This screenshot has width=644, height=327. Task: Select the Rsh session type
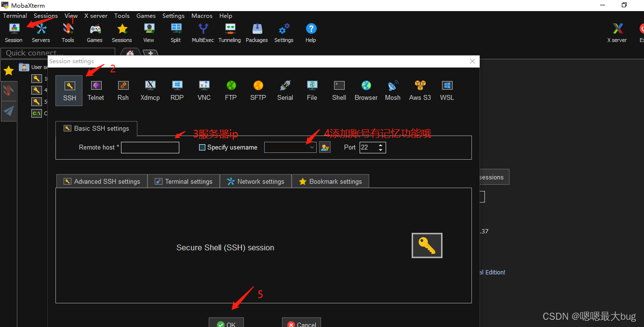pos(123,91)
